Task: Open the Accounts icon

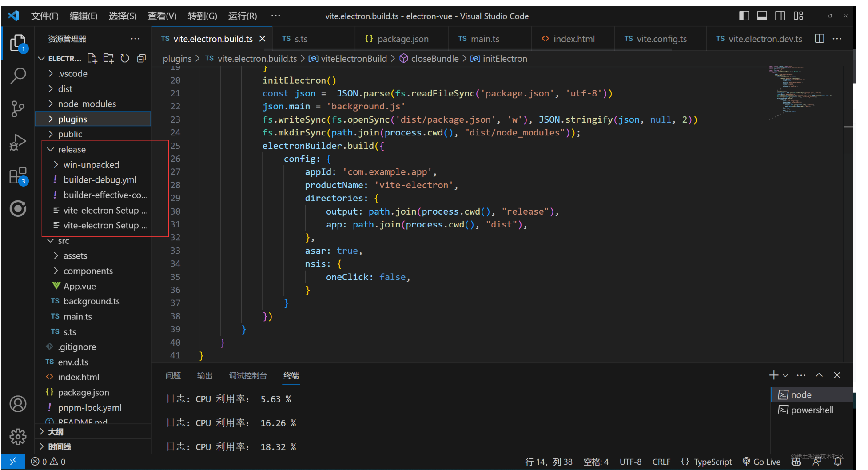Action: 18,404
